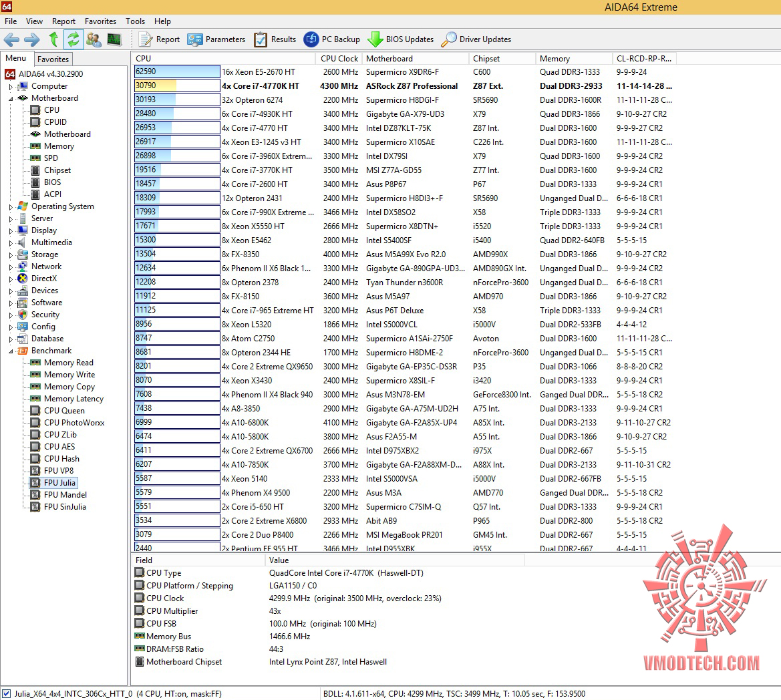Screen dimensions: 781x700
Task: Expand the Server tree node
Action: point(11,218)
